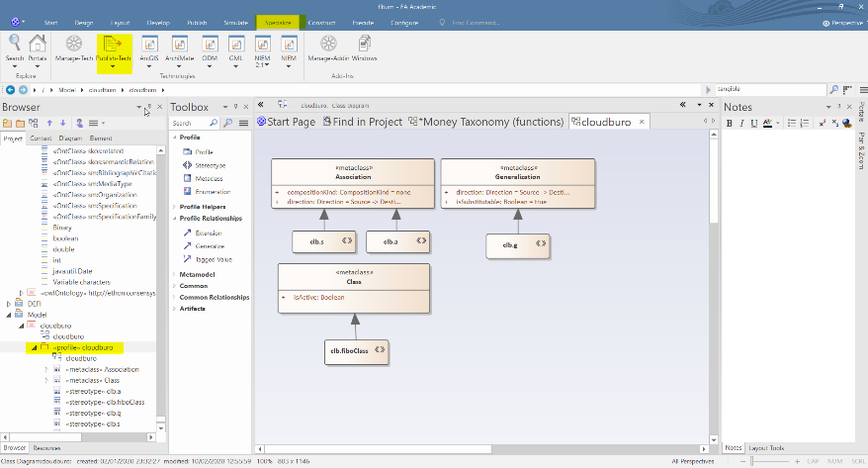Click the Portals home icon
868x468 pixels.
click(x=38, y=46)
